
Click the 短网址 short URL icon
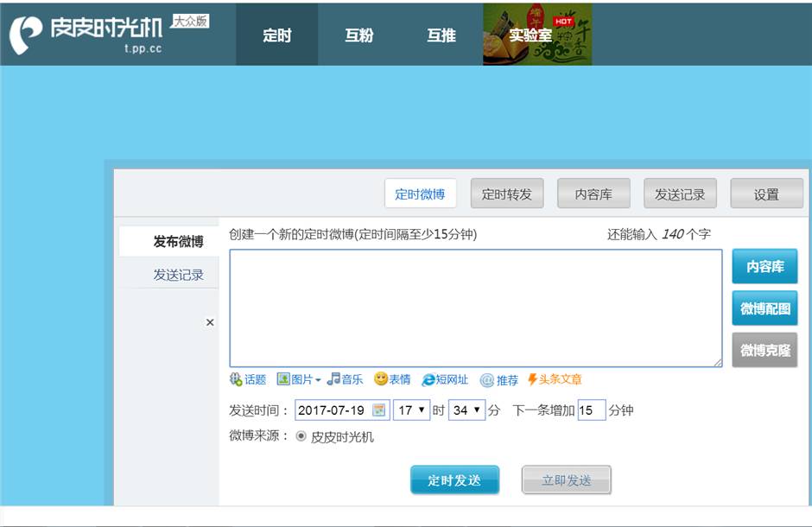pyautogui.click(x=428, y=380)
